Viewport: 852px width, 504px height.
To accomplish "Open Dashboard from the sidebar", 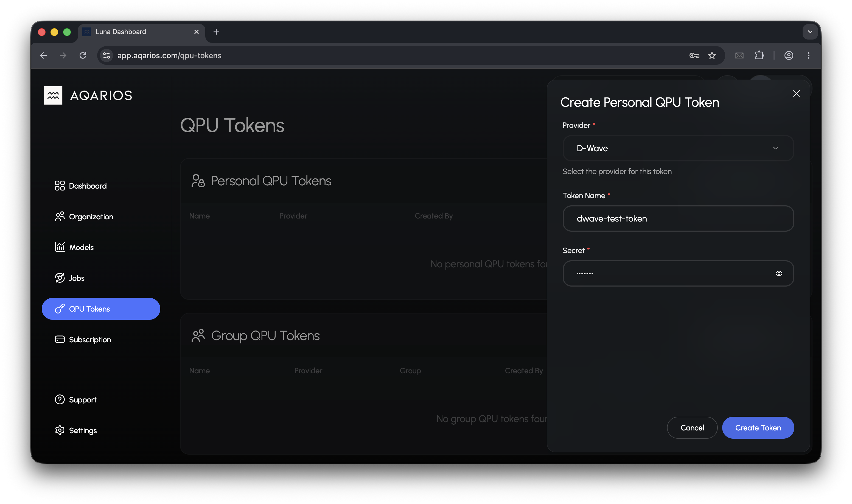I will pyautogui.click(x=81, y=186).
